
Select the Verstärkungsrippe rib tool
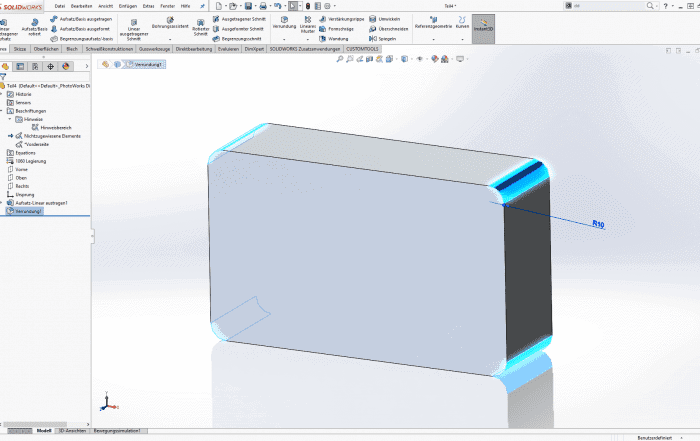click(x=342, y=19)
